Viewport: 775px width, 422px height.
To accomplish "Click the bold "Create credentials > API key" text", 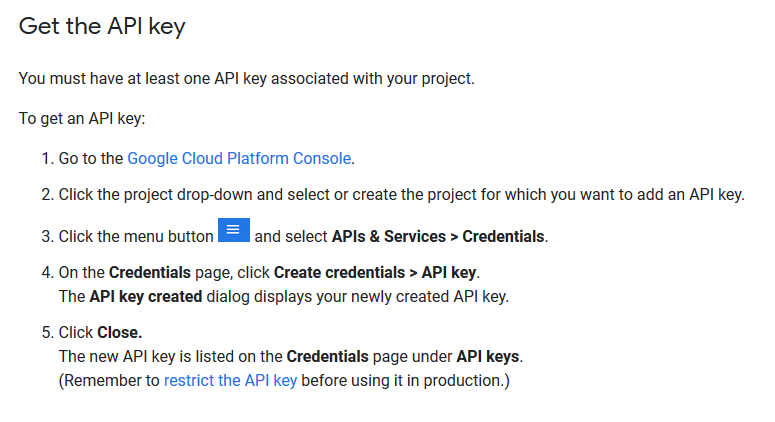I will click(x=376, y=272).
